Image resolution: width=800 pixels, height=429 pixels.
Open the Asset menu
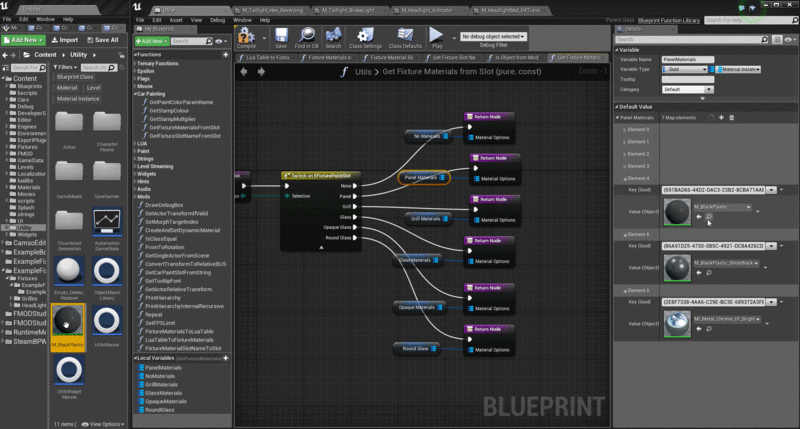point(176,20)
